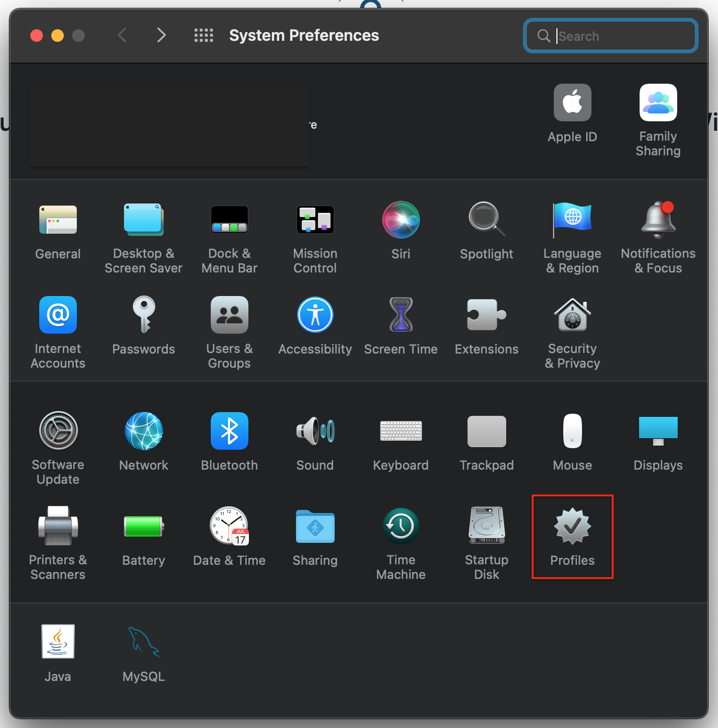Open Desktop & Screen Saver settings
The width and height of the screenshot is (718, 728).
pos(143,220)
